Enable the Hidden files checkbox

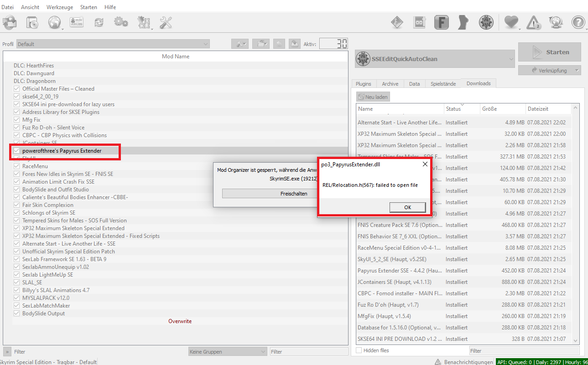tap(359, 350)
